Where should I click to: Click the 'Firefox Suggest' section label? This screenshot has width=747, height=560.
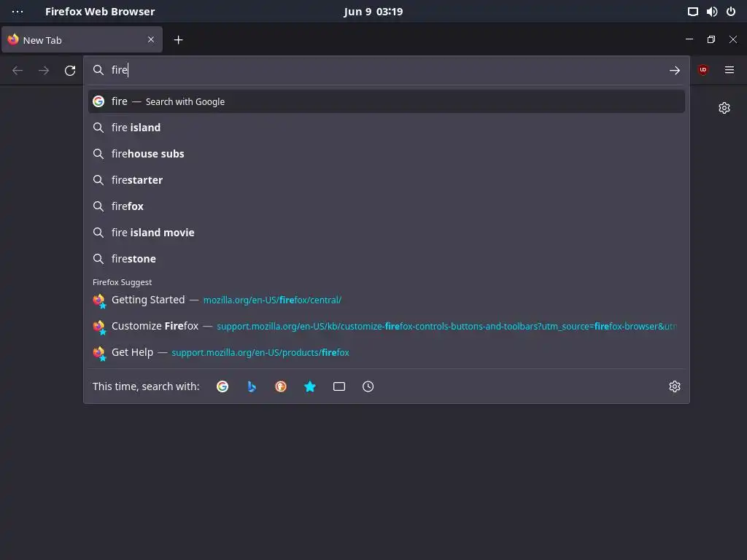click(x=122, y=282)
